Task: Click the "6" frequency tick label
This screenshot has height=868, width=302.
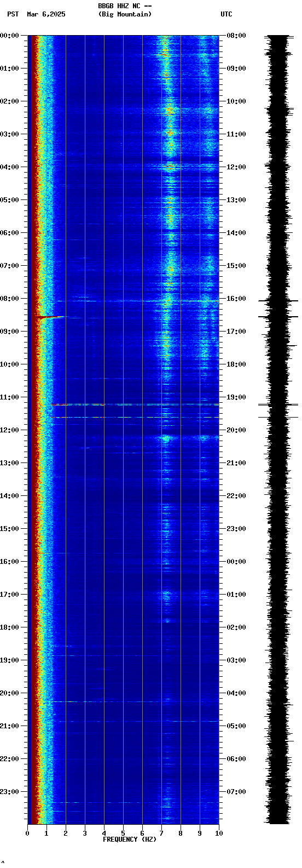Action: pos(142,833)
